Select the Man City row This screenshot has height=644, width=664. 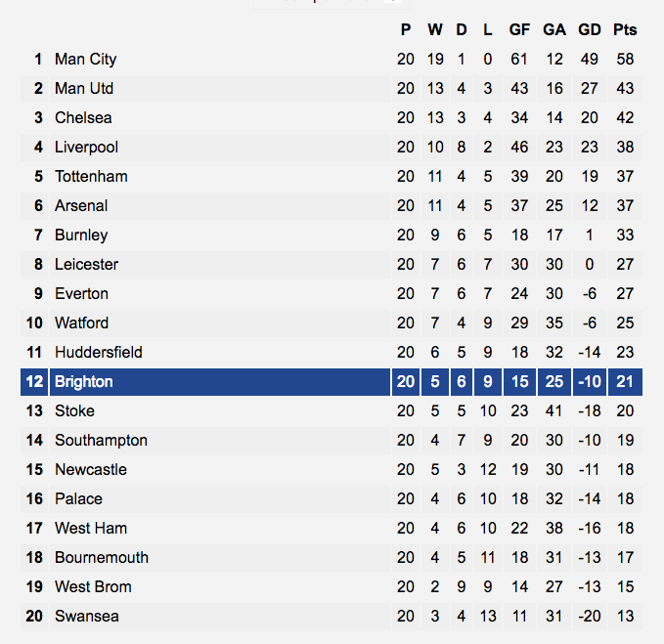coord(332,60)
